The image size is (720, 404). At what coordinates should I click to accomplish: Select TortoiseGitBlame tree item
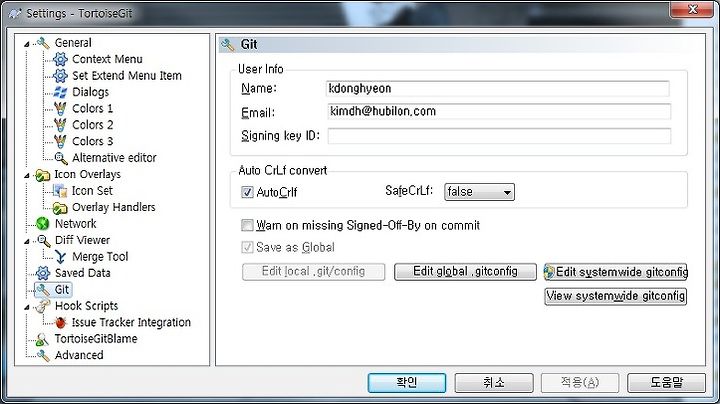(x=96, y=339)
